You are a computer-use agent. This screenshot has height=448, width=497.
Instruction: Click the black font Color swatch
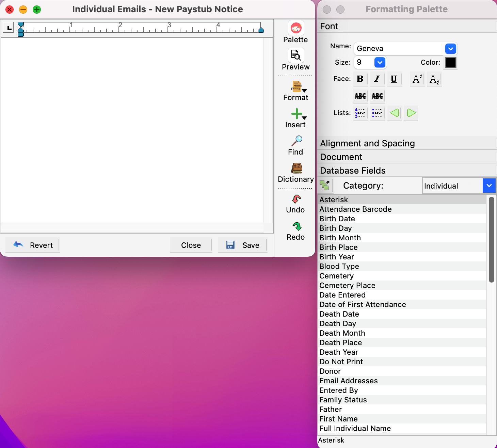coord(450,63)
